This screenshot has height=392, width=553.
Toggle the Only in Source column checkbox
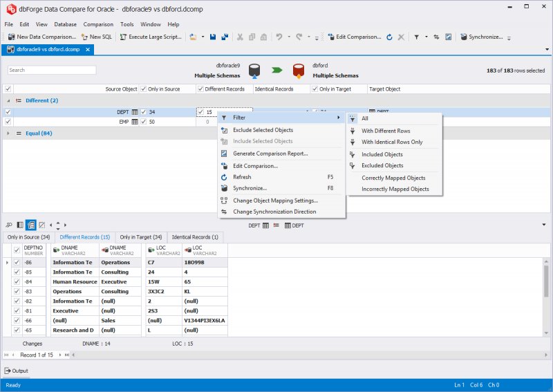click(x=143, y=89)
